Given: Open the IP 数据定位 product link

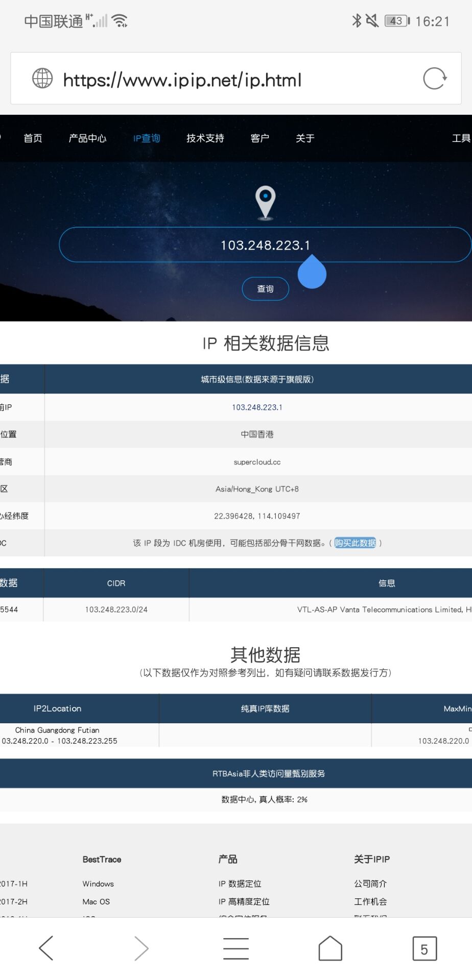Looking at the screenshot, I should (x=240, y=884).
